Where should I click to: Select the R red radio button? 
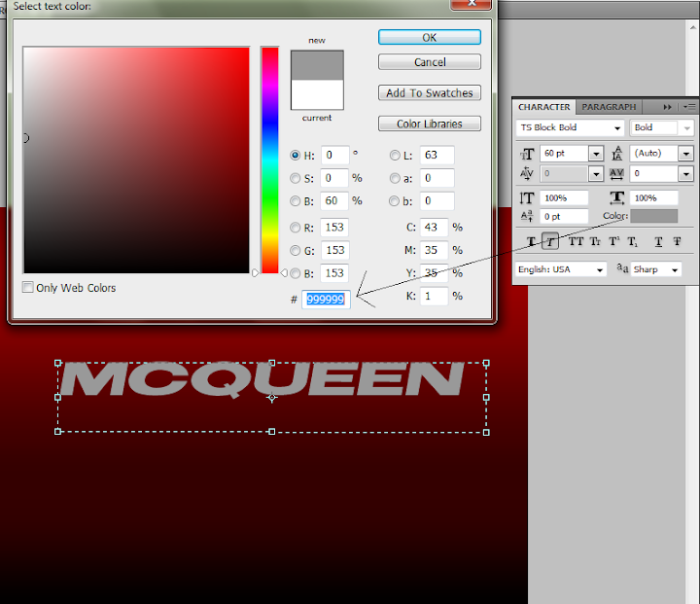295,228
